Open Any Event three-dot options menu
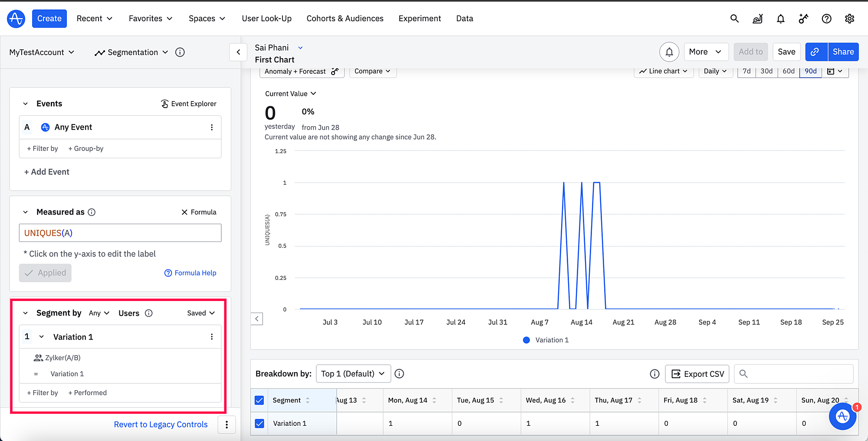Image resolution: width=868 pixels, height=441 pixels. pyautogui.click(x=212, y=127)
